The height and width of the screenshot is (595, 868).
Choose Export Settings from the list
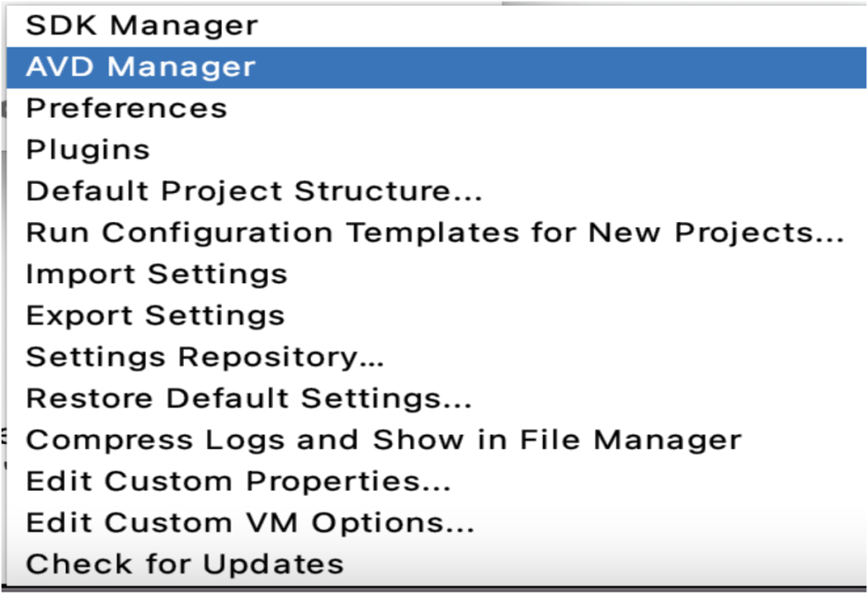point(155,315)
